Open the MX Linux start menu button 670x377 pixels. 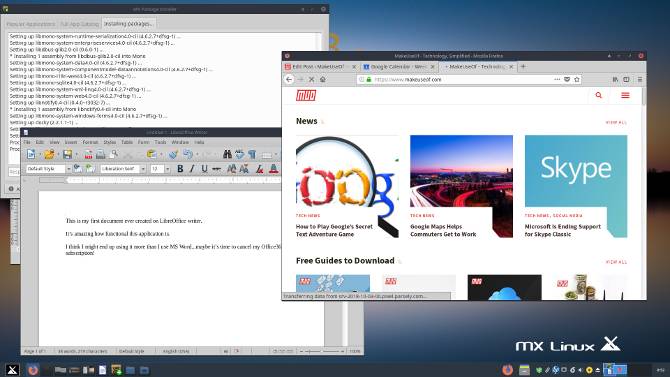(x=12, y=370)
